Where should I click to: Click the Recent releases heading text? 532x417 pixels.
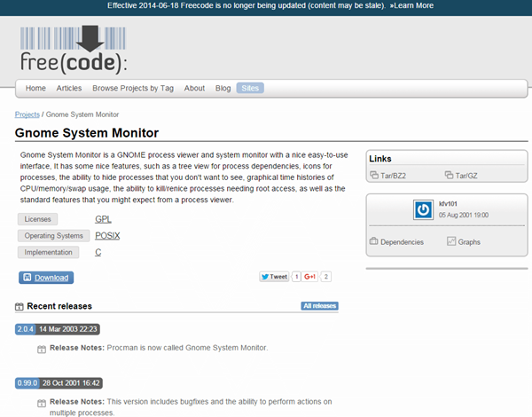pos(59,306)
